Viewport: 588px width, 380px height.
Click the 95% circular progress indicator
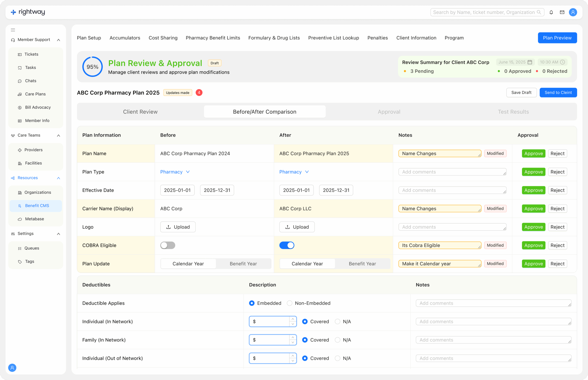93,67
